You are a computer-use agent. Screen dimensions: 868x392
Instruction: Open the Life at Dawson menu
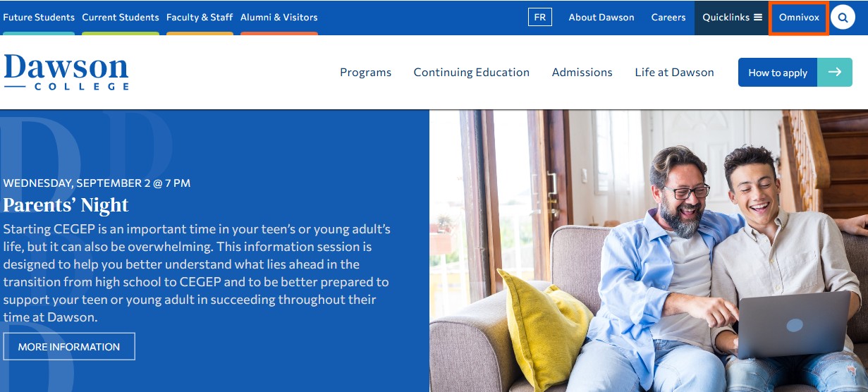674,73
